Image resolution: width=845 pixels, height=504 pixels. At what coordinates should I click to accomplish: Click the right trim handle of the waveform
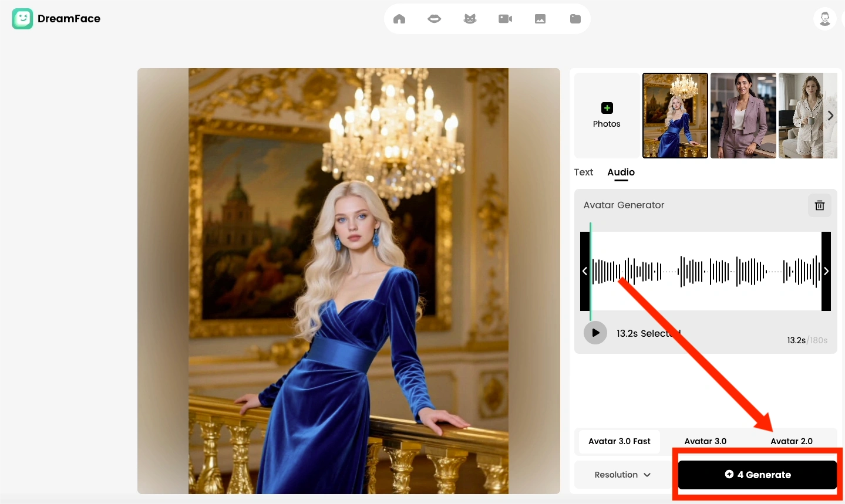[826, 271]
